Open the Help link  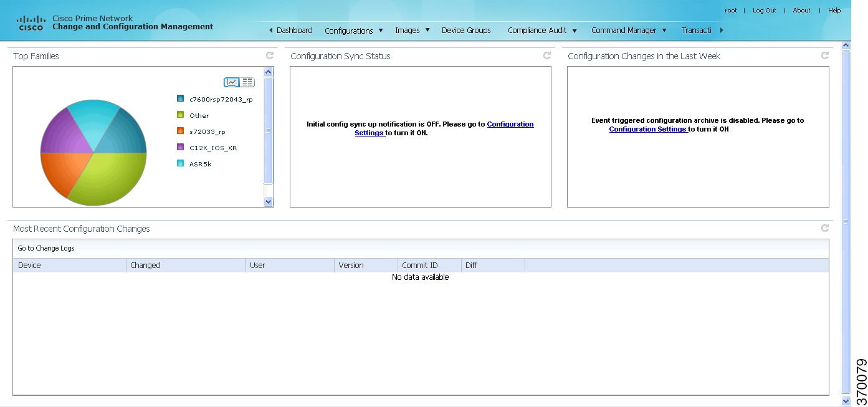click(834, 10)
